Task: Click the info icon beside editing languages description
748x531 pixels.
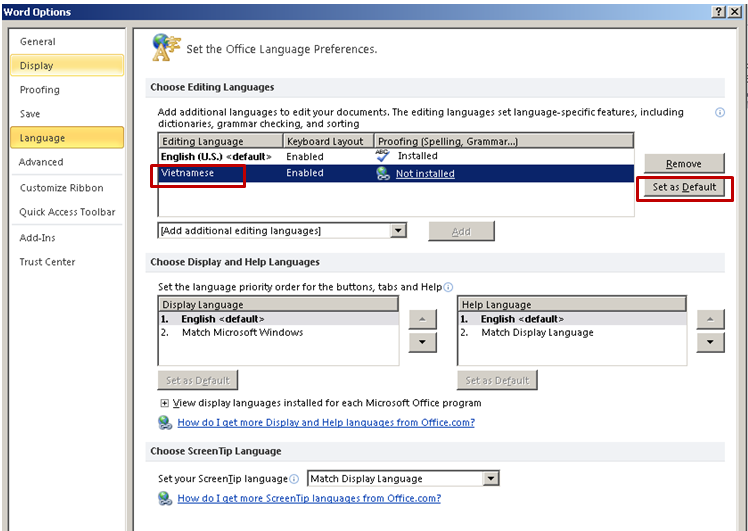Action: [720, 113]
